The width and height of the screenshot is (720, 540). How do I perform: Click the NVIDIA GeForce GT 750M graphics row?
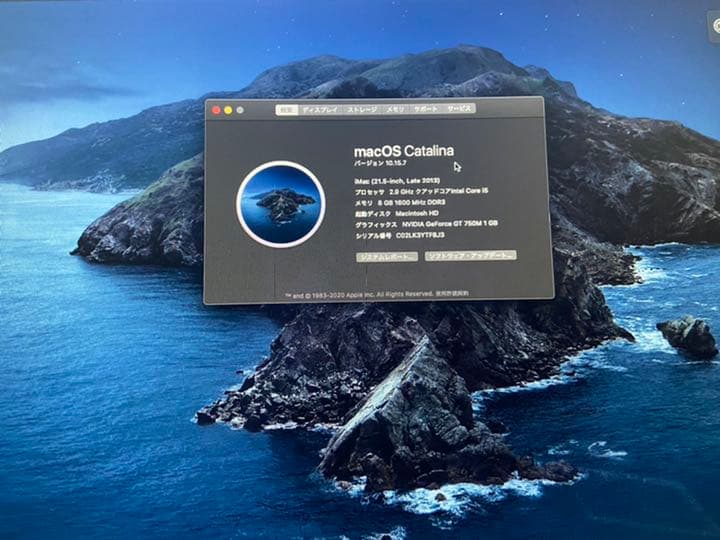[427, 224]
